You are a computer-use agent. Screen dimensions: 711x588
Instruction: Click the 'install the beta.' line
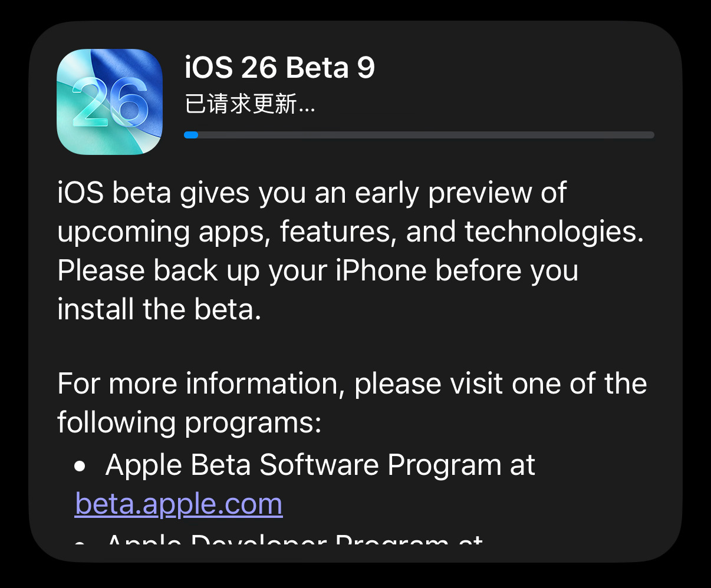159,309
